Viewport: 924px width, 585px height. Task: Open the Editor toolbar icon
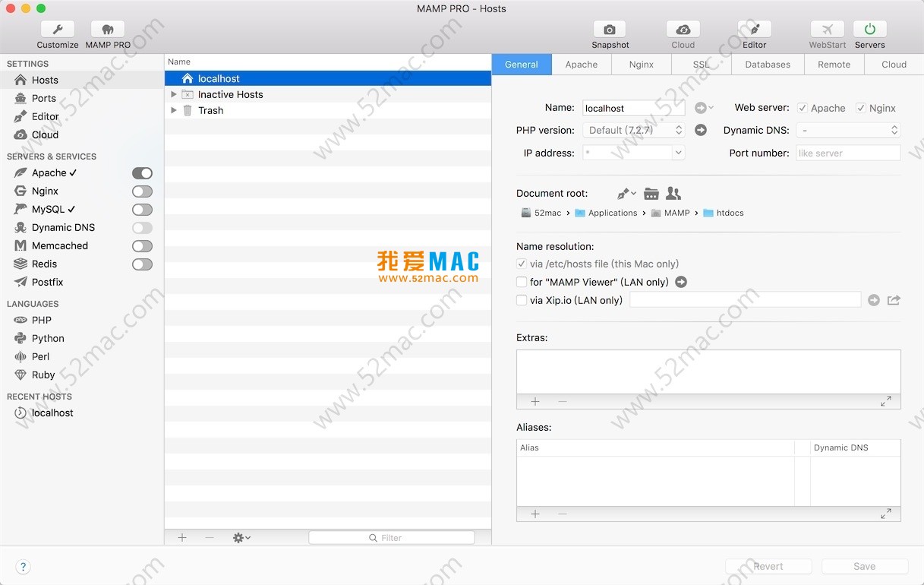pyautogui.click(x=755, y=30)
